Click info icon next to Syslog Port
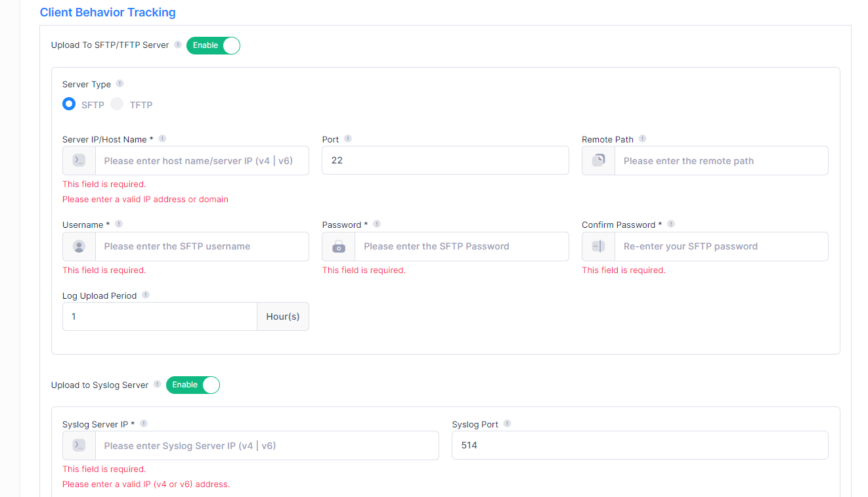The width and height of the screenshot is (868, 497). click(508, 424)
